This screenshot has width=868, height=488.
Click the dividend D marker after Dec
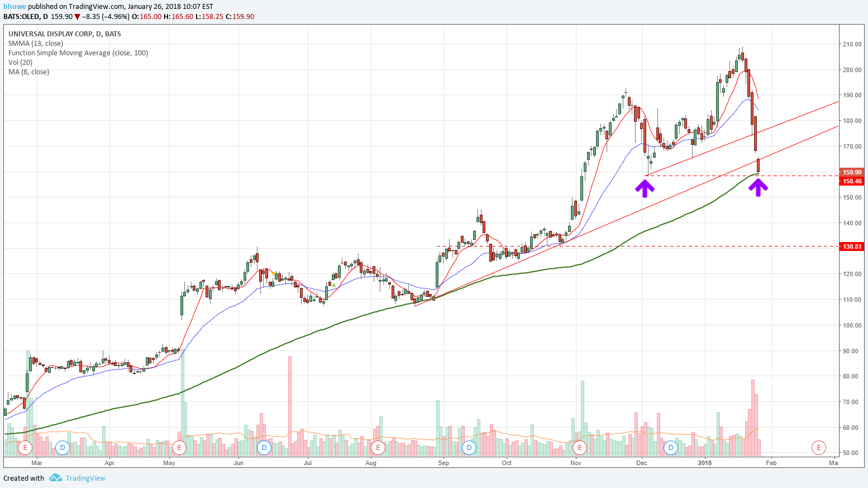click(671, 447)
